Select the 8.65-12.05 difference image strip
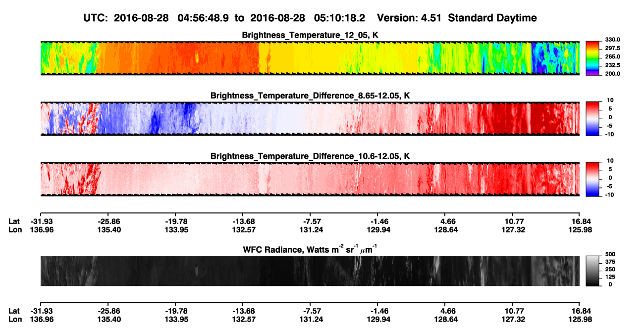Screen dimensions: 644x330 click(x=310, y=119)
